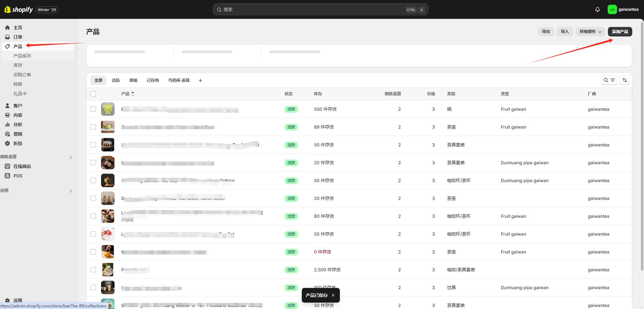Select checkbox of the 0 件存货 product row
644x309 pixels.
(x=93, y=252)
